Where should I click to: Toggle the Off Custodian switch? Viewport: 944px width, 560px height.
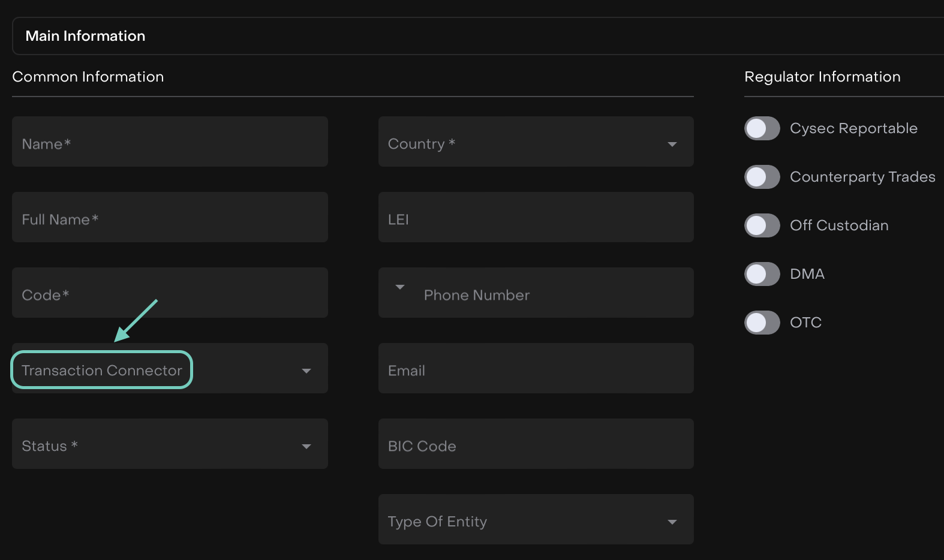[x=762, y=225]
